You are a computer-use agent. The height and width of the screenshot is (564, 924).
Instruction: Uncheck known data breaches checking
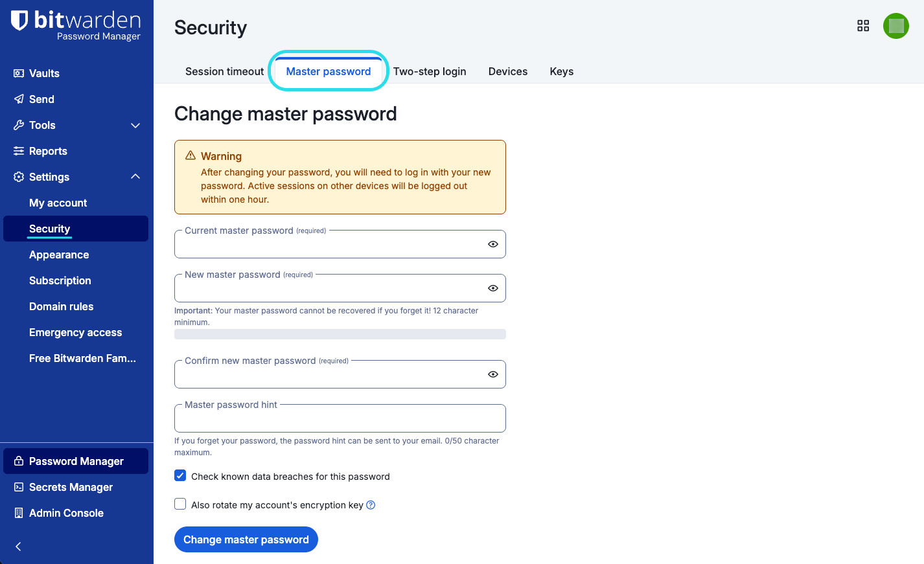pyautogui.click(x=179, y=475)
